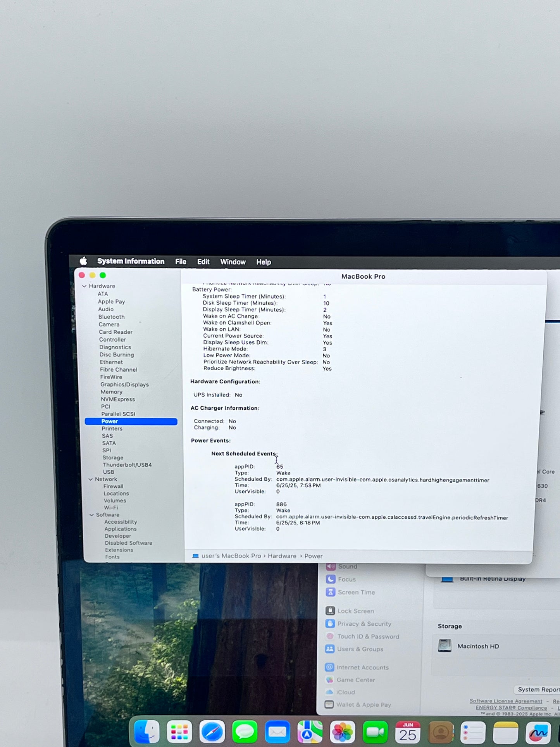560x747 pixels.
Task: Click Lock Screen icon in System Settings
Action: coord(330,611)
